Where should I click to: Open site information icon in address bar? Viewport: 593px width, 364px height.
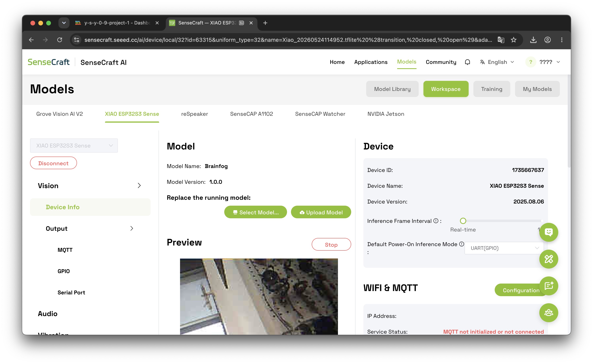[x=77, y=40]
